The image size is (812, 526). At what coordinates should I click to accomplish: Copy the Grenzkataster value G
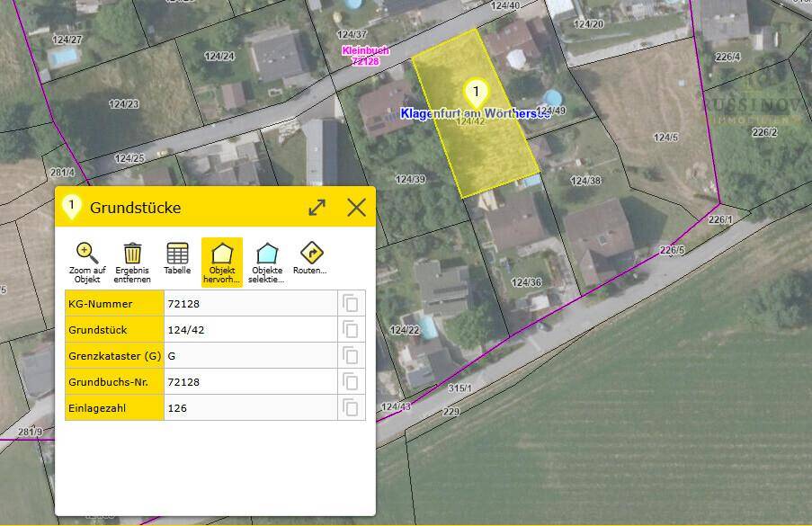tap(351, 356)
